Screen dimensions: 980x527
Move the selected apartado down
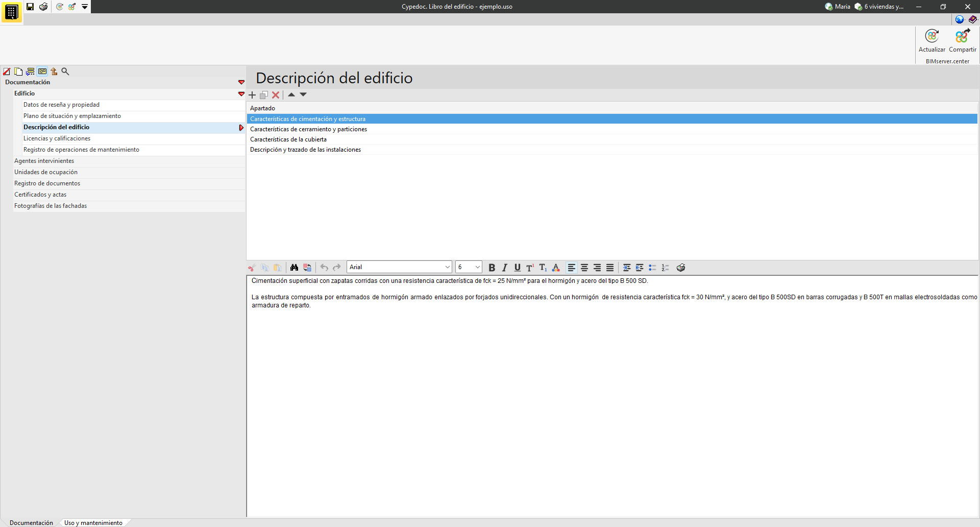[303, 94]
